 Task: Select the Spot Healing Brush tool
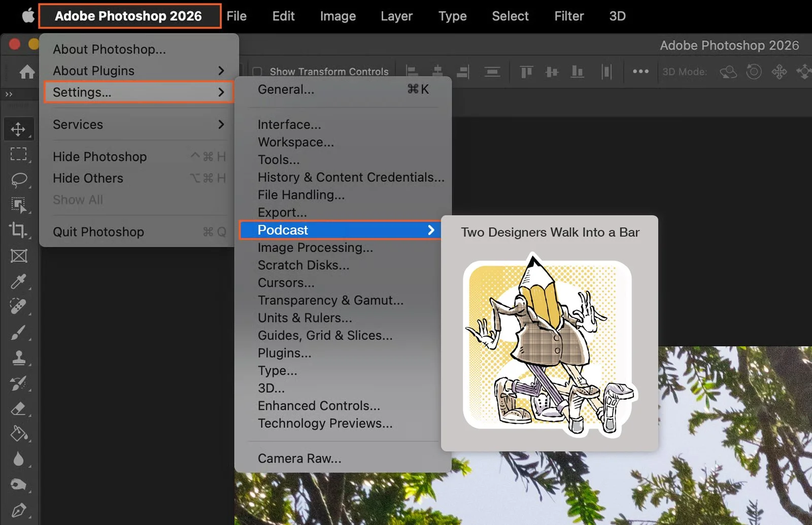click(x=18, y=307)
